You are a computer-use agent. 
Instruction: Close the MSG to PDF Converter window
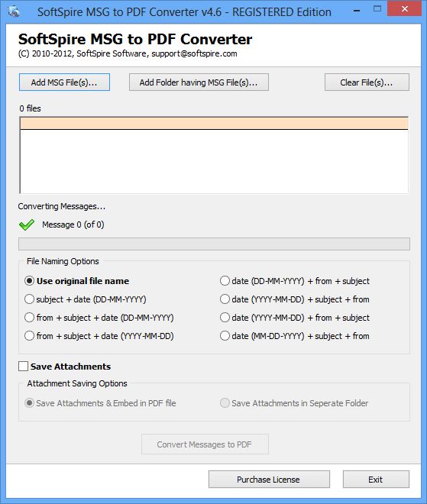[x=405, y=8]
